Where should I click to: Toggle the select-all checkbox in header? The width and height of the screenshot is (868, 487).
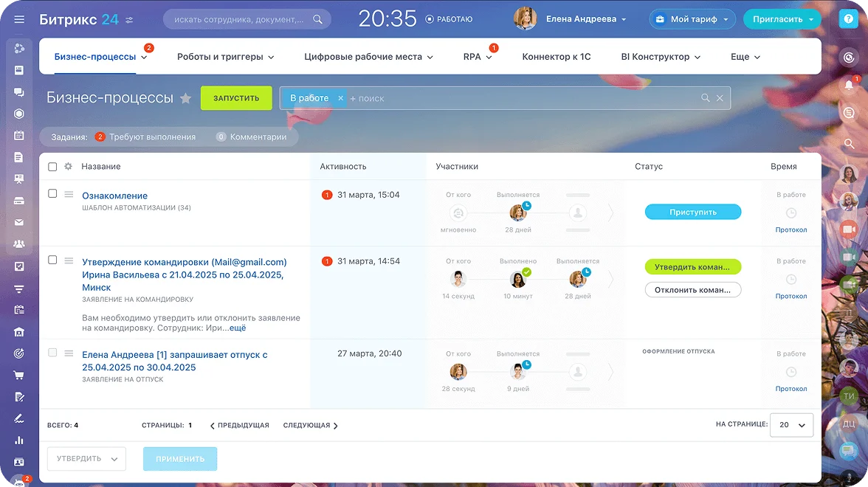click(x=52, y=167)
